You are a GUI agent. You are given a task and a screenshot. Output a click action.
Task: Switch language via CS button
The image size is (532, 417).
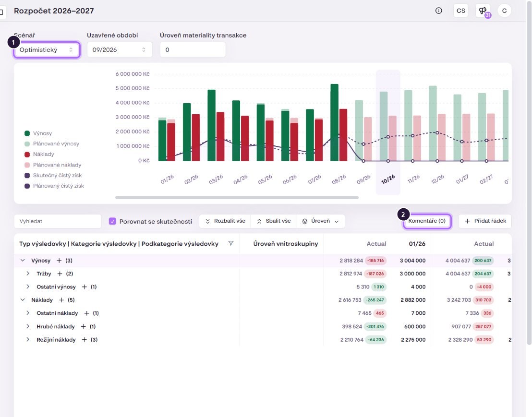coord(461,11)
